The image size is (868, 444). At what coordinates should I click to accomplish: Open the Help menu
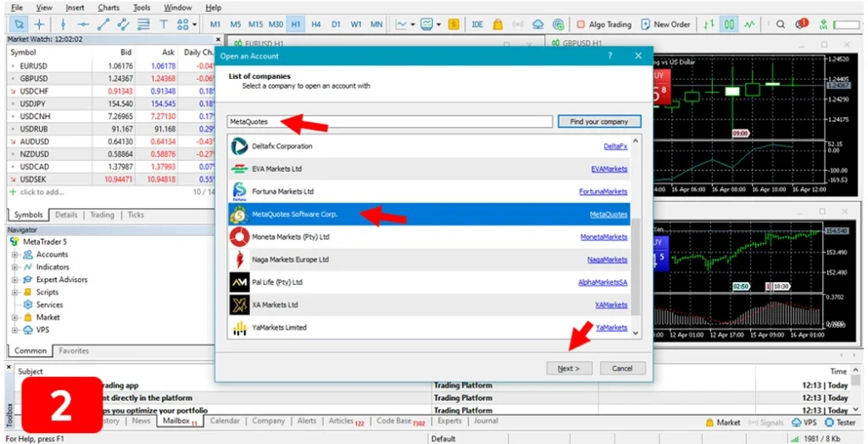click(213, 8)
